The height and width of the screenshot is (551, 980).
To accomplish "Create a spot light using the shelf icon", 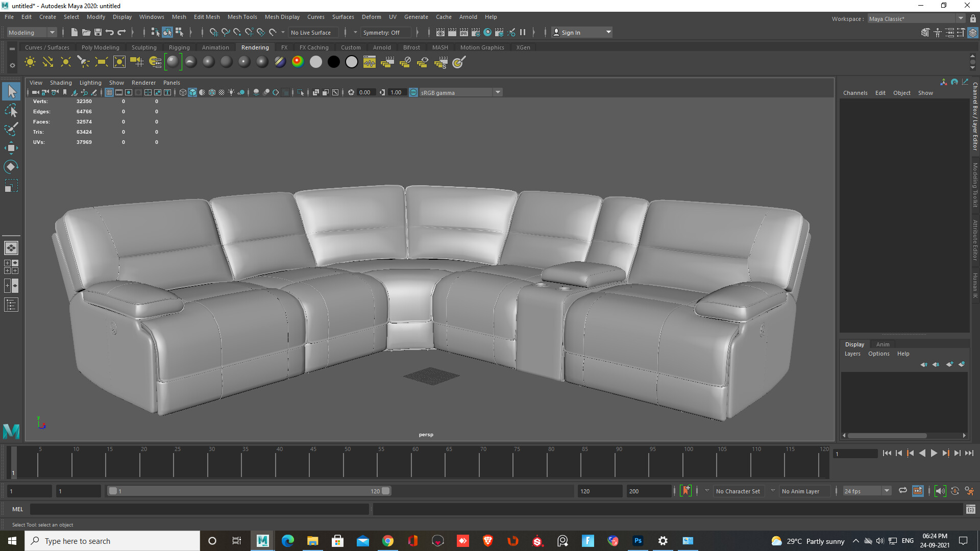I will (83, 62).
